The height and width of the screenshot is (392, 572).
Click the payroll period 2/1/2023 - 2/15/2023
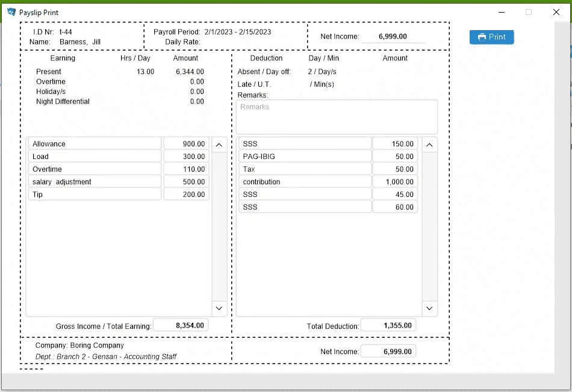tap(237, 32)
